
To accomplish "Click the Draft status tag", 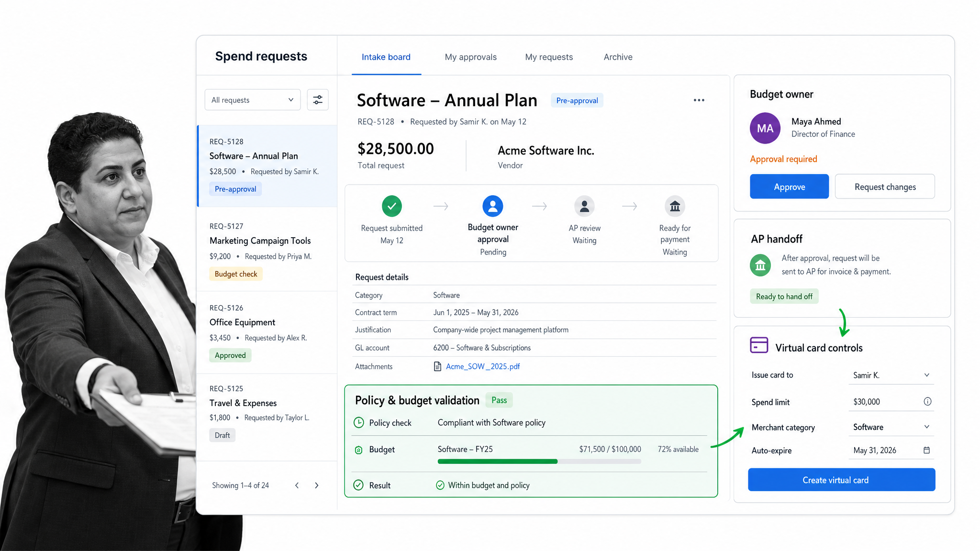I will pos(222,435).
